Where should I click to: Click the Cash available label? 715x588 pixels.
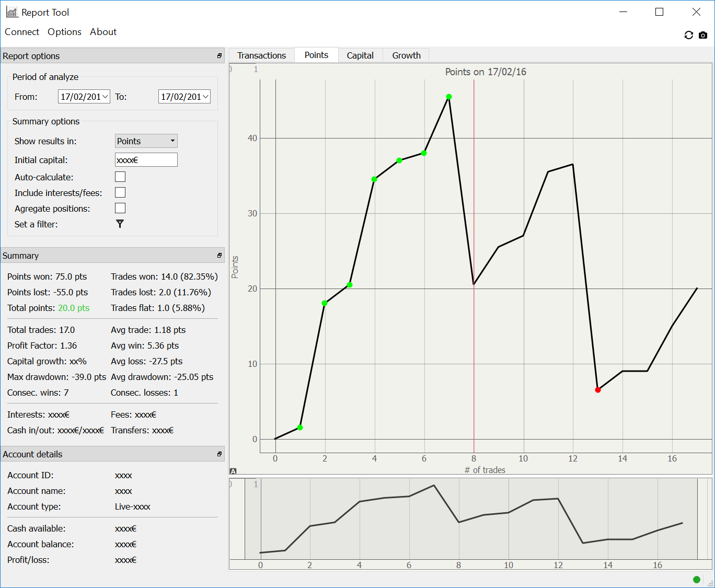pyautogui.click(x=37, y=528)
